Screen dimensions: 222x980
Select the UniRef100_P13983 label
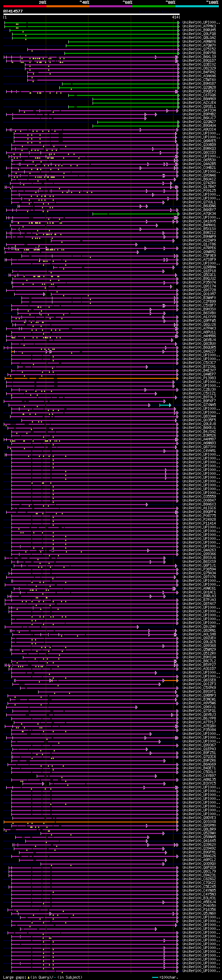tap(199, 378)
